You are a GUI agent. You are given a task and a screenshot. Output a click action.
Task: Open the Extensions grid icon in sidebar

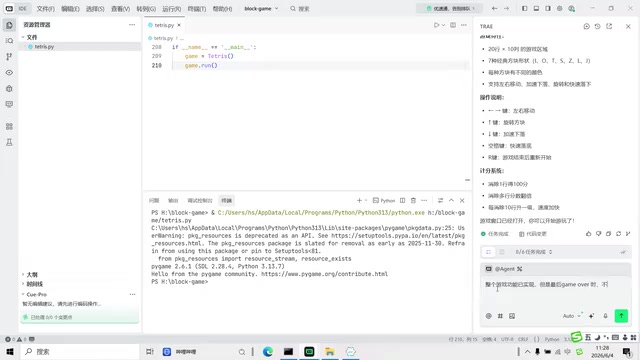point(9,127)
